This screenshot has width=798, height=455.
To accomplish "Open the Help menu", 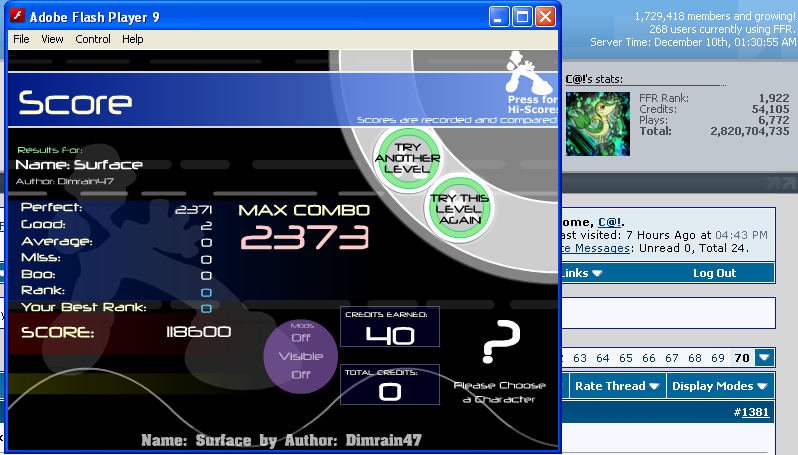I will pos(133,39).
